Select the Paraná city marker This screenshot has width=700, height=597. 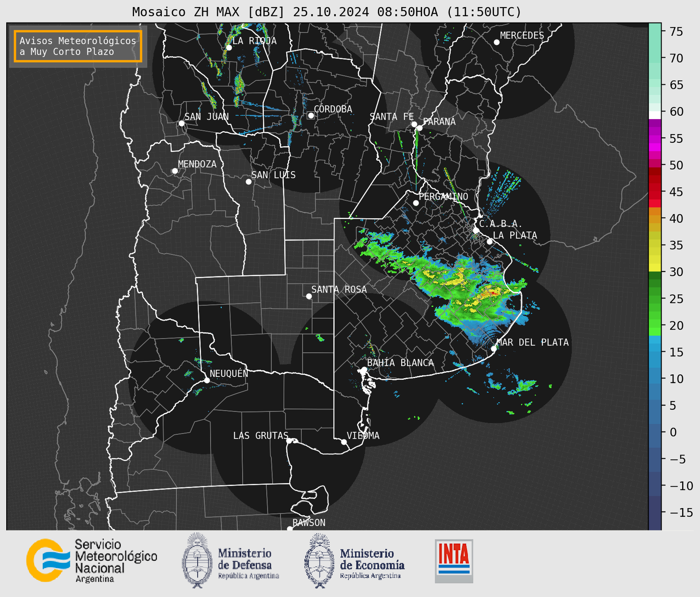[420, 128]
